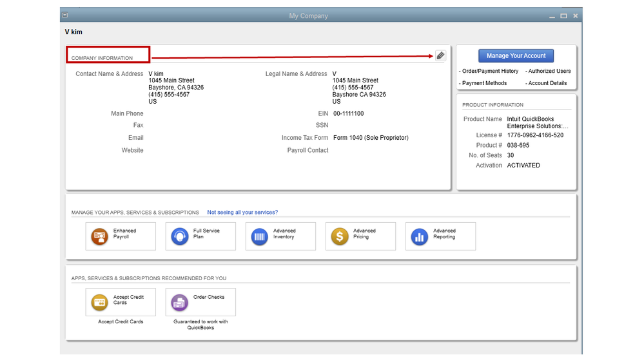Click the 'Form 1040 (Sole Proprietor)' text
This screenshot has height=362, width=644.
click(371, 137)
